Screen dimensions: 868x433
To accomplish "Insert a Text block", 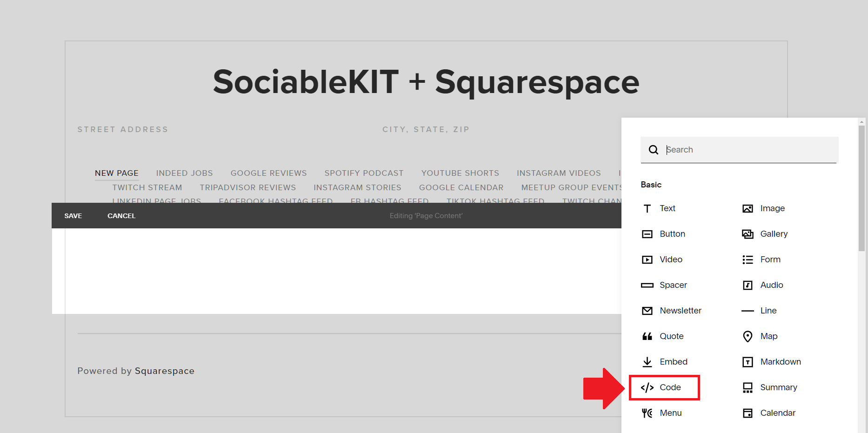I will (668, 208).
